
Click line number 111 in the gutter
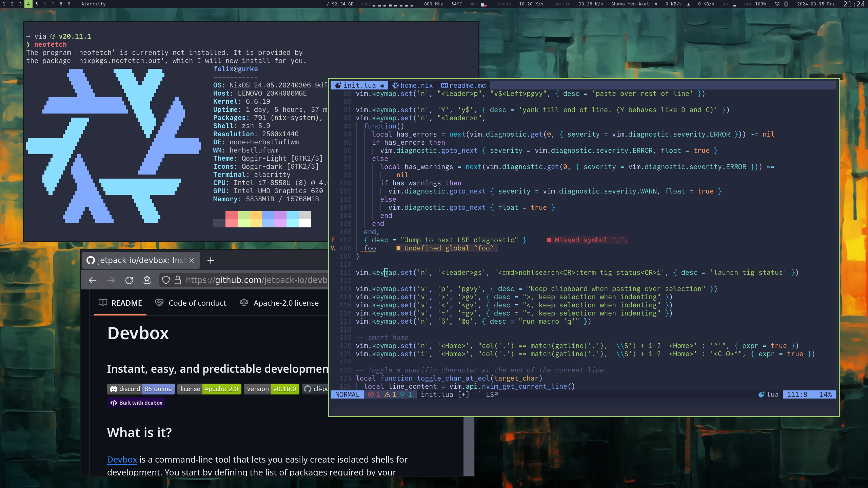345,272
